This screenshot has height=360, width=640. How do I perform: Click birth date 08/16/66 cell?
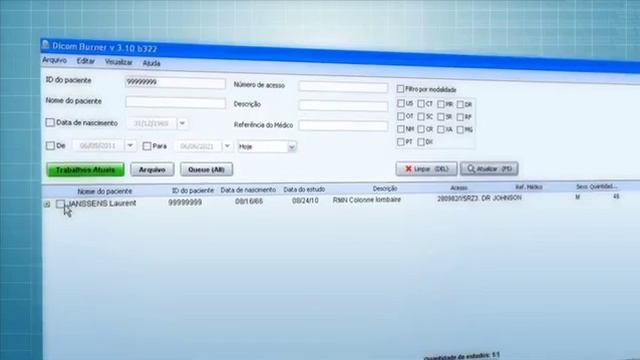click(249, 202)
